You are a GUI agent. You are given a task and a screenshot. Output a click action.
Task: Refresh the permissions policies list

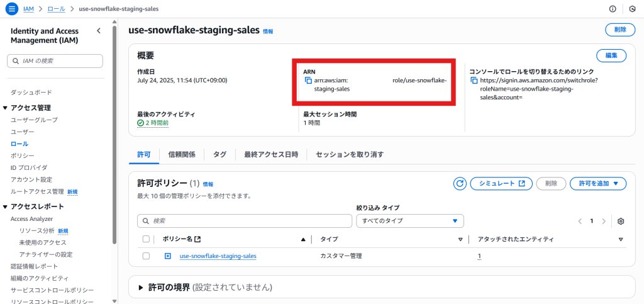coord(460,184)
